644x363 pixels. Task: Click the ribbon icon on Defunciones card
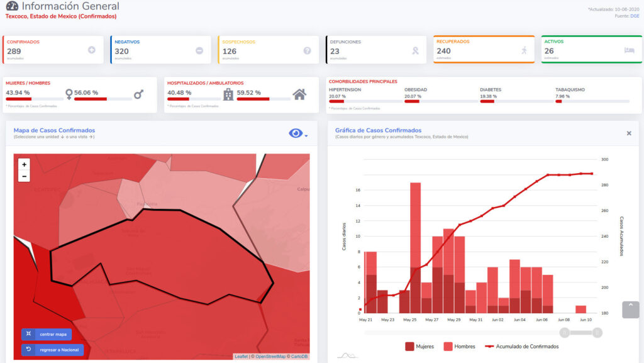415,50
